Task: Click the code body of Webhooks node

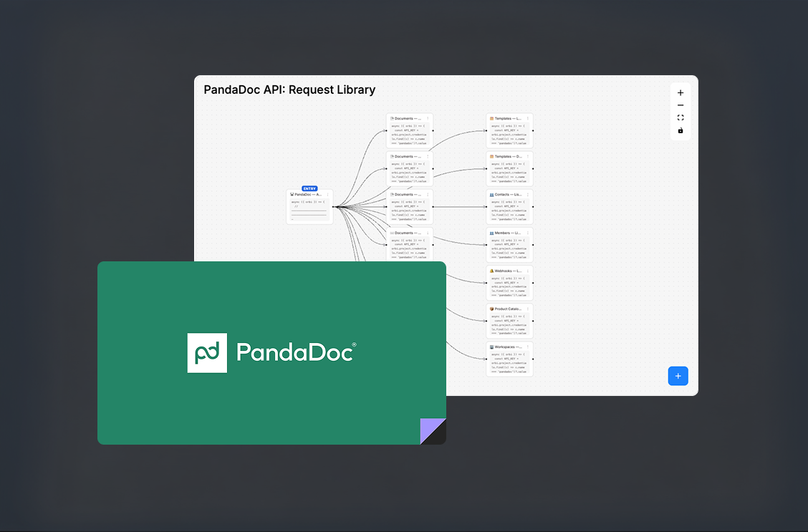Action: 509,286
